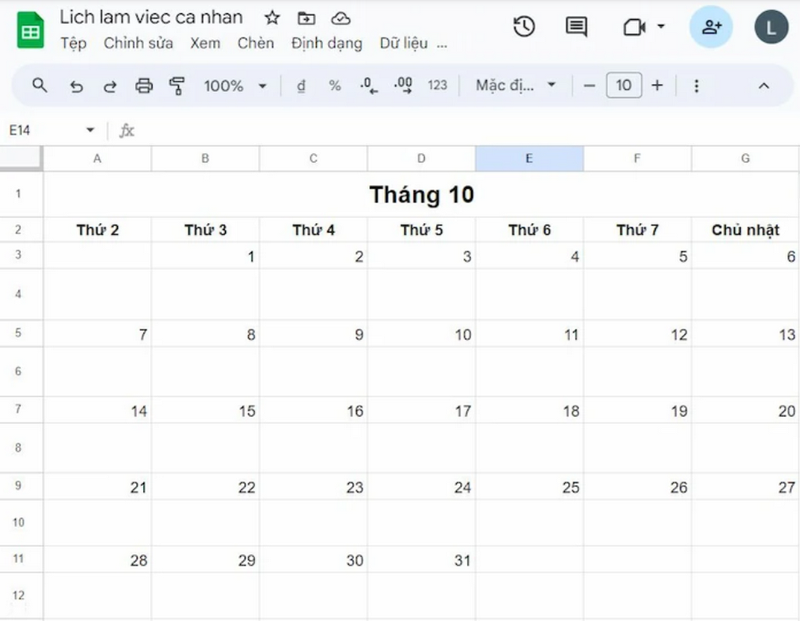
Task: Open the comments panel
Action: point(575,27)
